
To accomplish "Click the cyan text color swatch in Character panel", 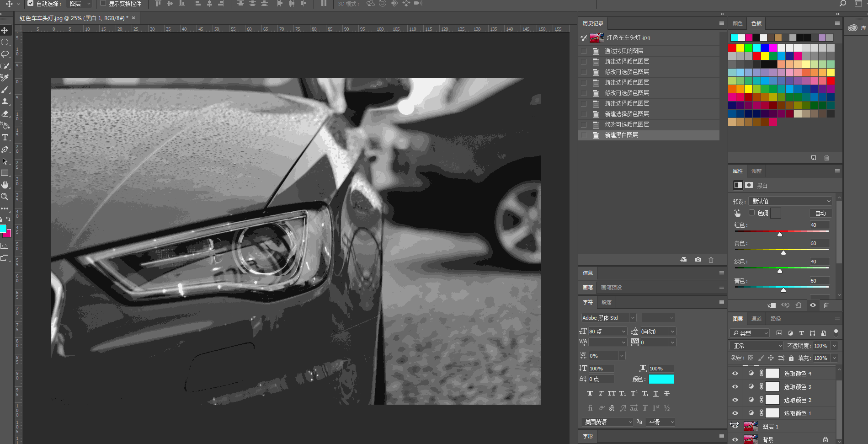I will pos(661,379).
